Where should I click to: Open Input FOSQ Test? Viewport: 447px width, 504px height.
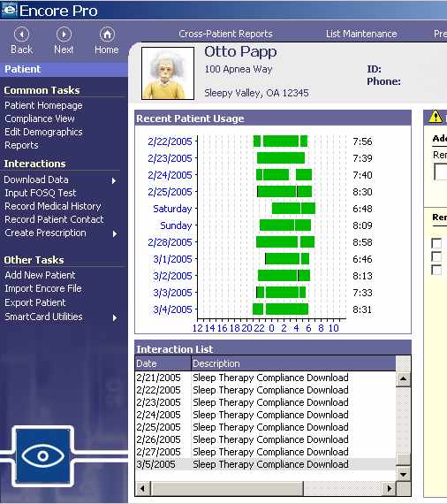click(41, 193)
